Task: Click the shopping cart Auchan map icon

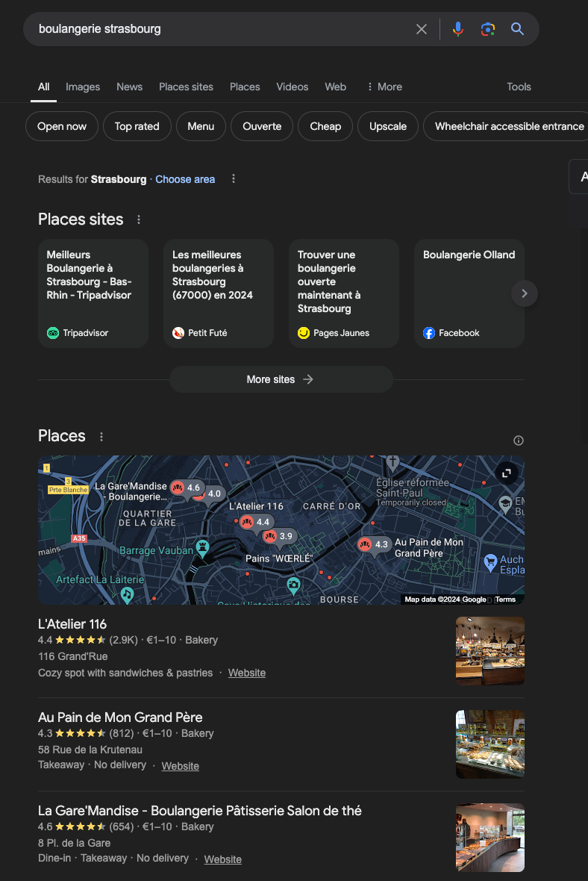Action: (x=490, y=561)
